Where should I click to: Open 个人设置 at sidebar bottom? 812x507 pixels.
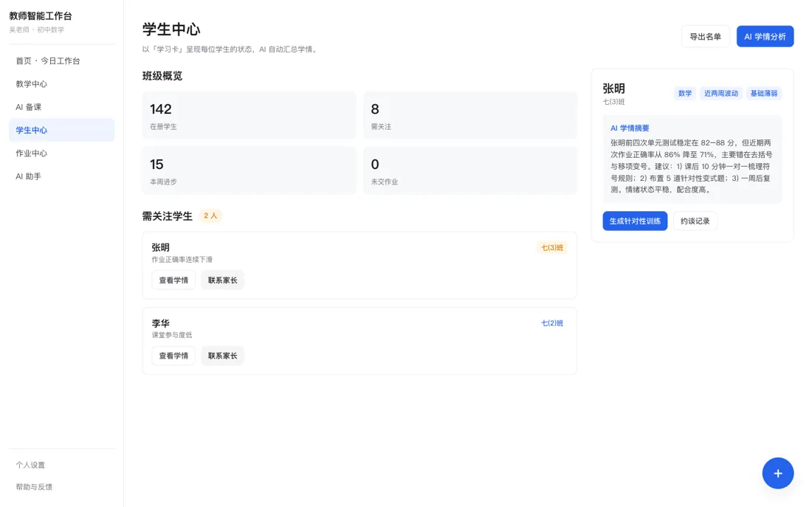pyautogui.click(x=30, y=465)
